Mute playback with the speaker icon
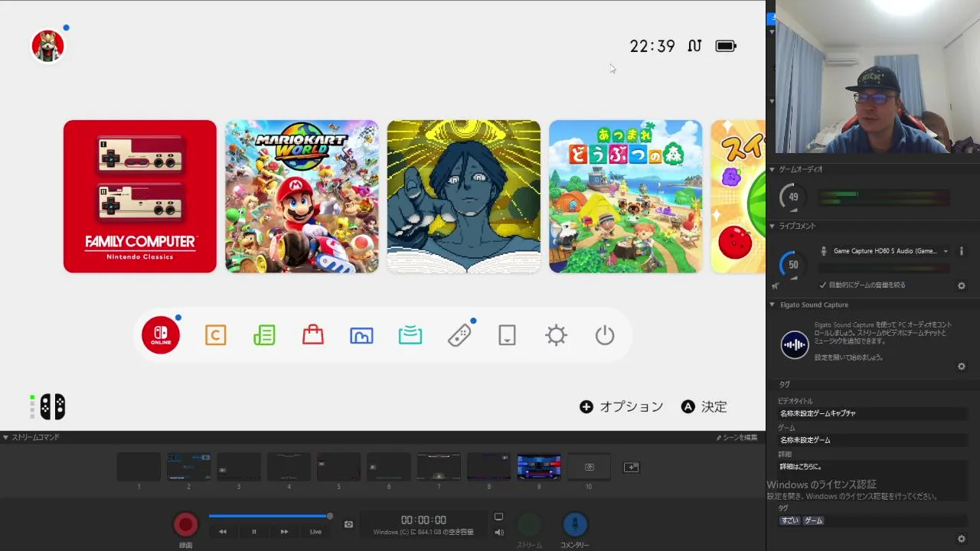The height and width of the screenshot is (551, 980). click(499, 532)
